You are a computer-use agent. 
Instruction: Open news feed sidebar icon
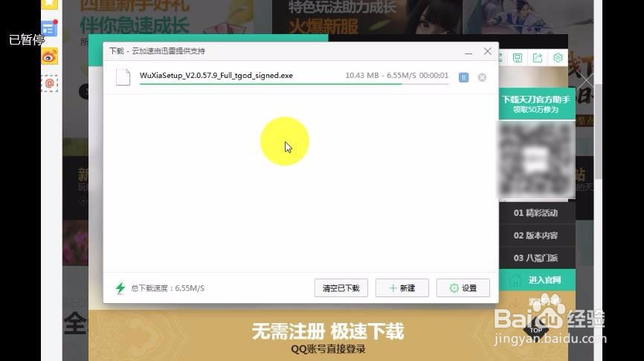49,29
